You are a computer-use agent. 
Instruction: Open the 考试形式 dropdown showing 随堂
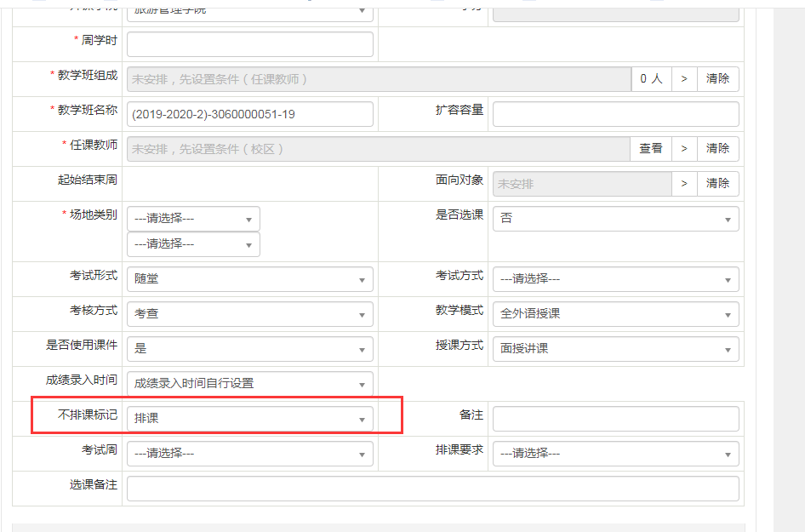click(249, 279)
